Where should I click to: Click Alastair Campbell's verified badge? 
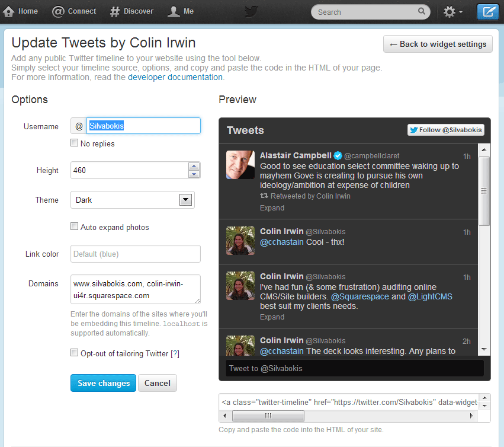[337, 156]
